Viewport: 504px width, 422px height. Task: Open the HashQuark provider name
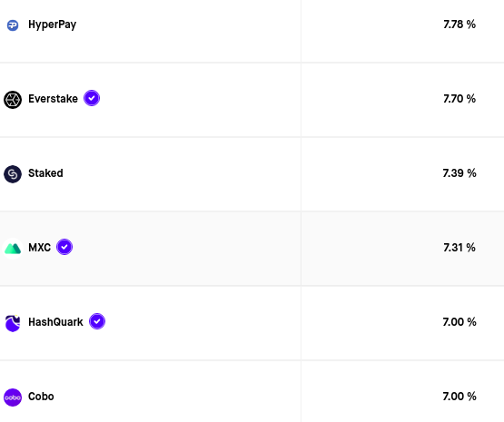click(x=55, y=322)
